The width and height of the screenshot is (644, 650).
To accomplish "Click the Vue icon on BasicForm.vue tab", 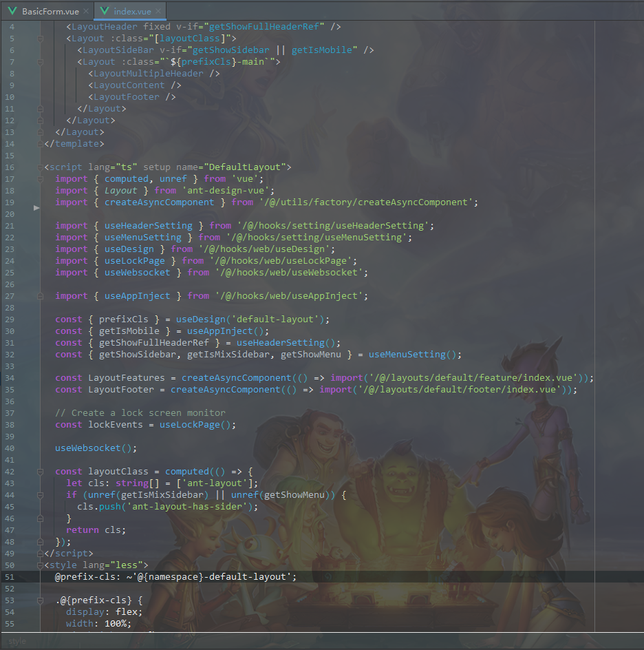I will point(12,11).
